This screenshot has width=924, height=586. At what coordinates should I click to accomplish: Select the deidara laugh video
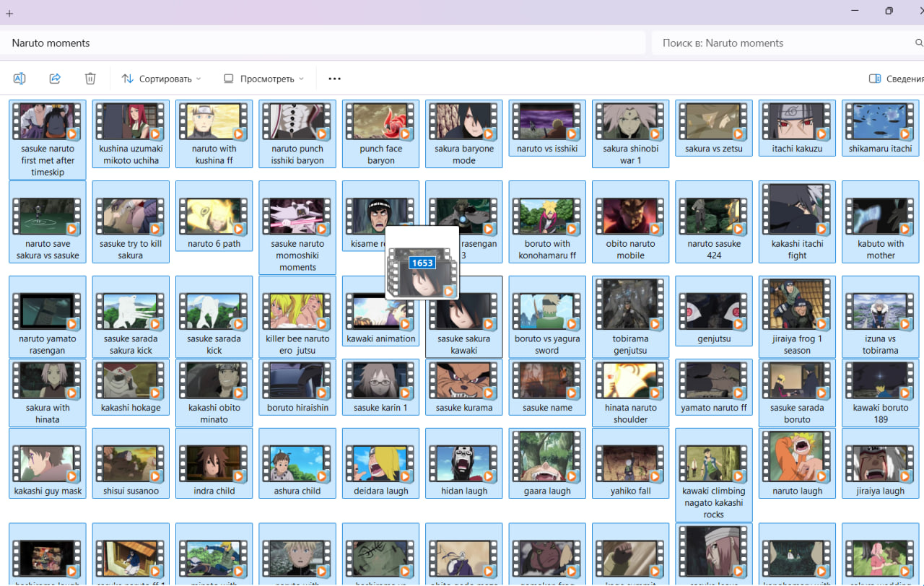[381, 463]
